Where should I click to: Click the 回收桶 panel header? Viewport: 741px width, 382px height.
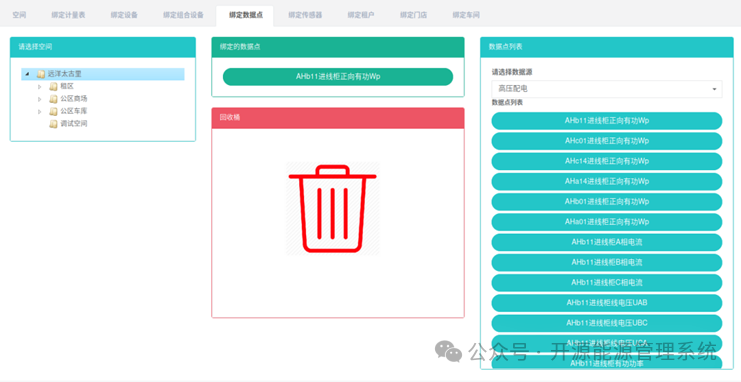(x=338, y=118)
